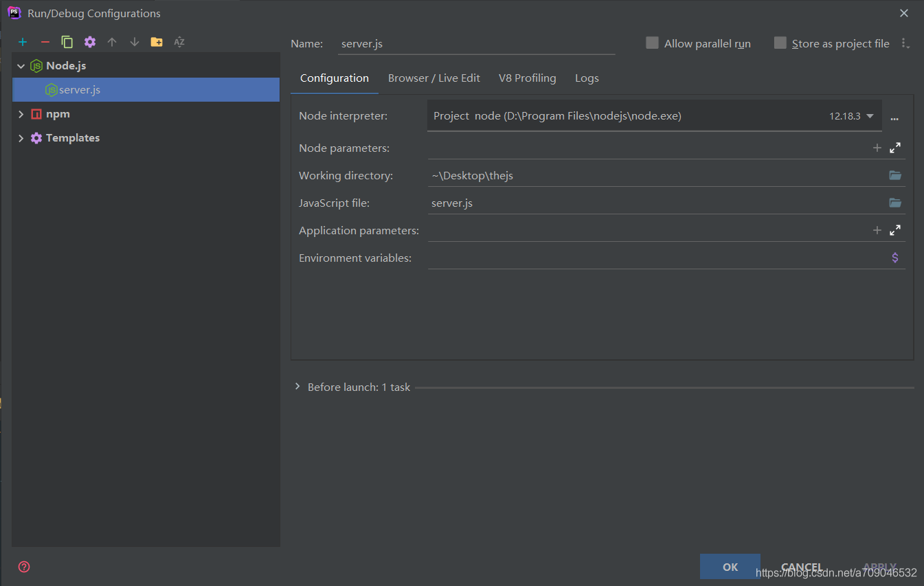Create a new folder for configurations
This screenshot has height=586, width=924.
point(157,42)
